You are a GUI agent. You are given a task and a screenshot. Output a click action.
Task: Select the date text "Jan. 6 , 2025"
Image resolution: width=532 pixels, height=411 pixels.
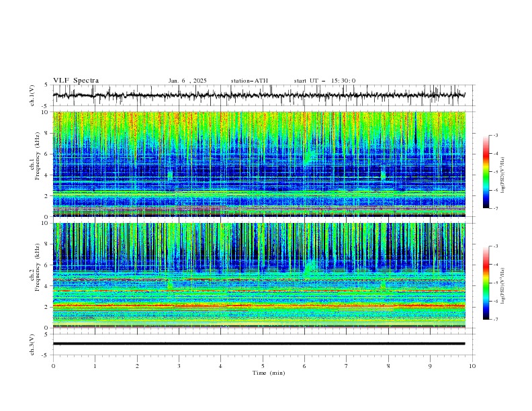pos(187,81)
